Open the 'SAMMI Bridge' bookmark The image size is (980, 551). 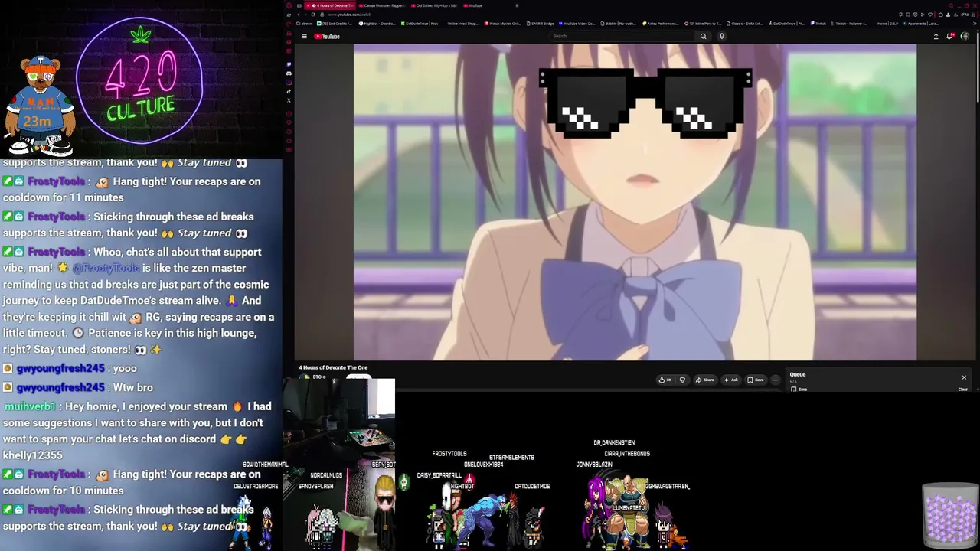[541, 24]
